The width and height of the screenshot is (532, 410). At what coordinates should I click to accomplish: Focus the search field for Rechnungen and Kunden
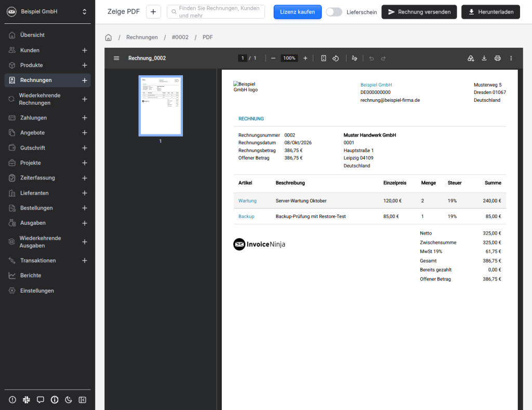216,12
